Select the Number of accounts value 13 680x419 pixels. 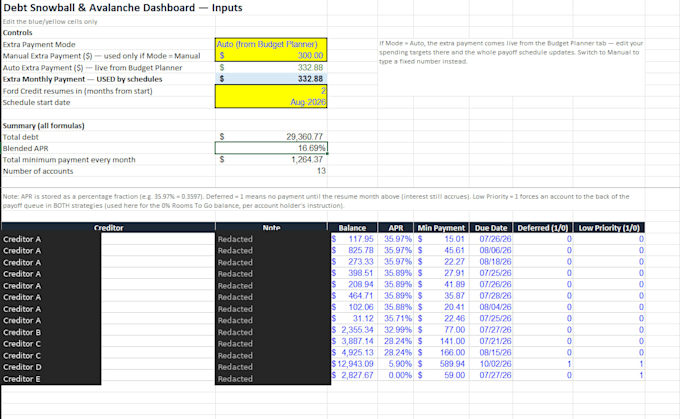(x=271, y=171)
